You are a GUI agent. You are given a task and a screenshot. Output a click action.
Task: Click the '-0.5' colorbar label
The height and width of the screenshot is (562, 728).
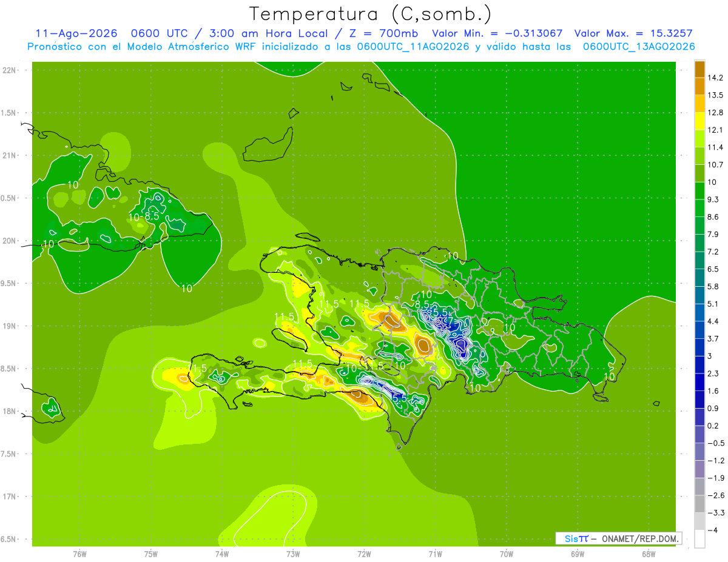[716, 443]
